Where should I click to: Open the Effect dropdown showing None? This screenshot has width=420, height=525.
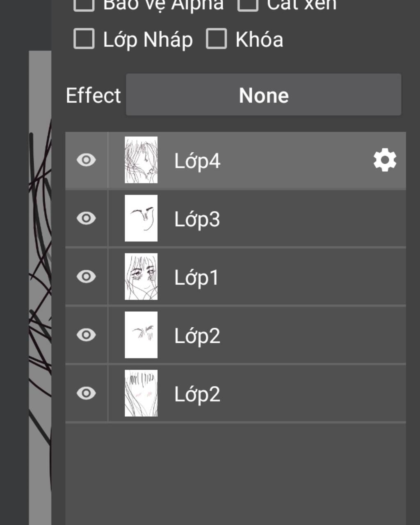click(x=263, y=95)
